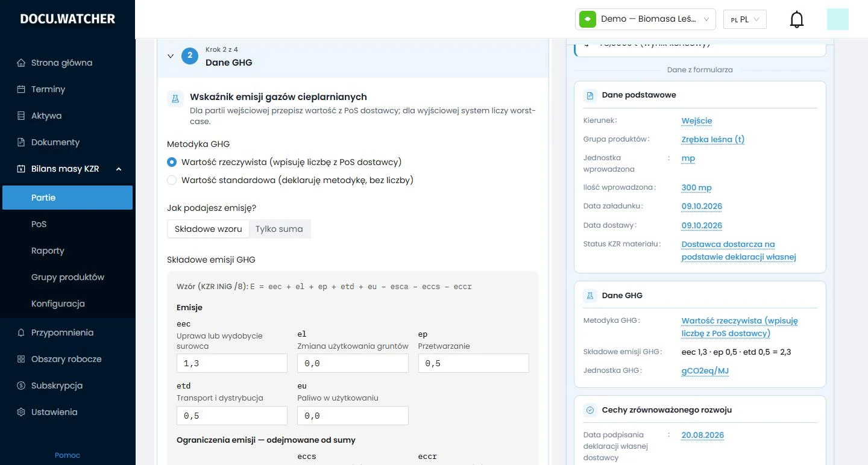Click the green Demo organization logo
This screenshot has width=868, height=465.
coord(588,19)
